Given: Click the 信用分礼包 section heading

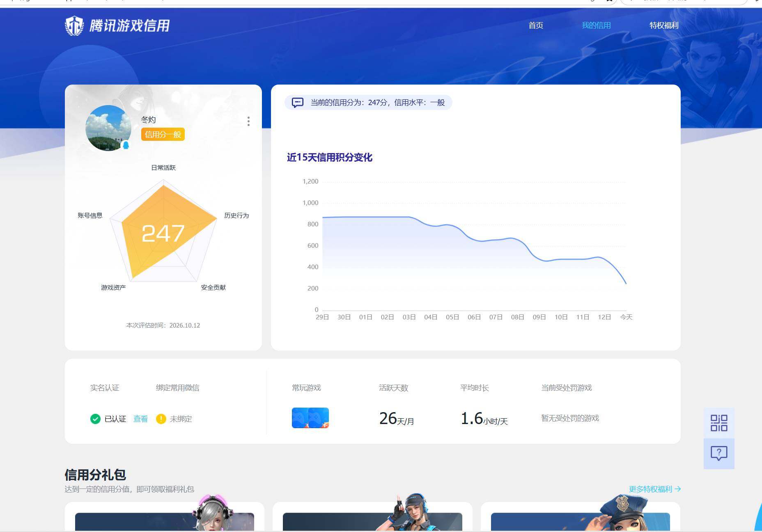Looking at the screenshot, I should [95, 475].
